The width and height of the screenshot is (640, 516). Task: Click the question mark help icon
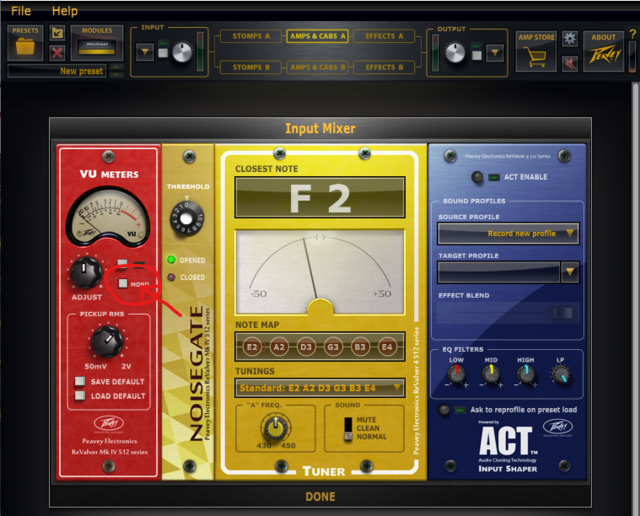pos(632,34)
